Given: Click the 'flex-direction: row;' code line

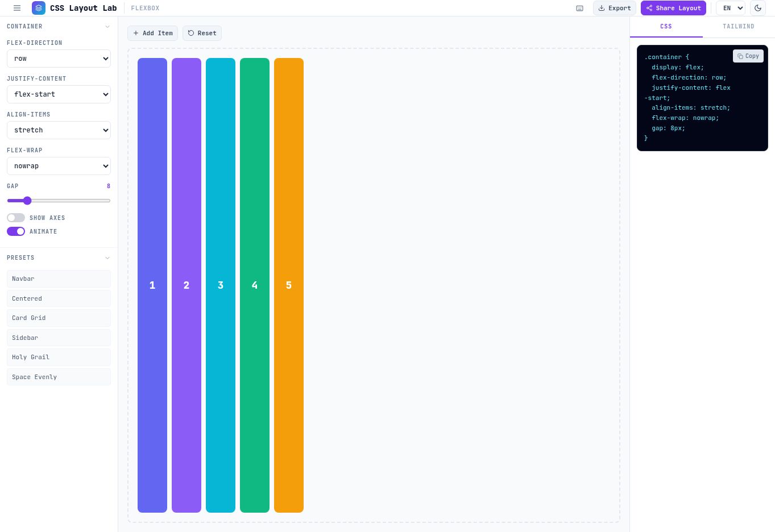Looking at the screenshot, I should [689, 77].
